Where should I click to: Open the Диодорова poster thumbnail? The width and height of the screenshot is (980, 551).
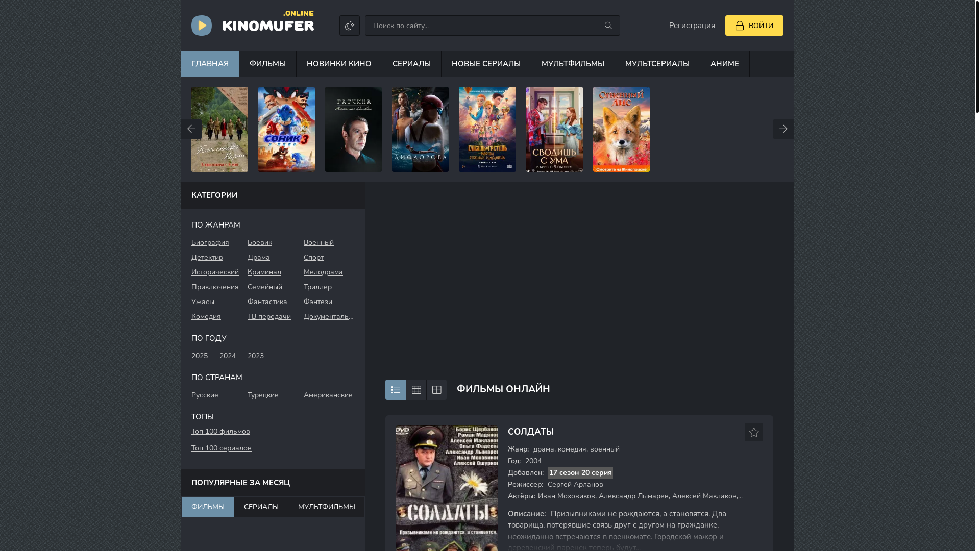[x=420, y=129]
